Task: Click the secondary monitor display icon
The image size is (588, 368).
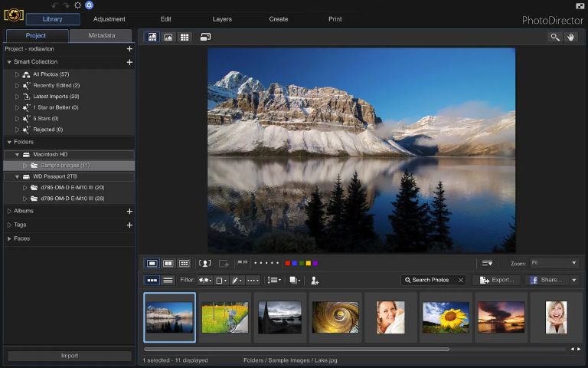Action: [x=205, y=37]
